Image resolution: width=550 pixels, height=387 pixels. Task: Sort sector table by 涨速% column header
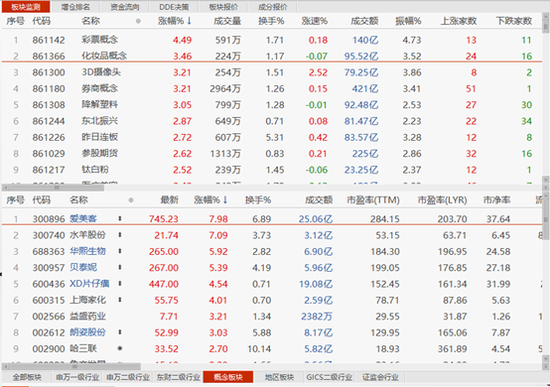[314, 21]
